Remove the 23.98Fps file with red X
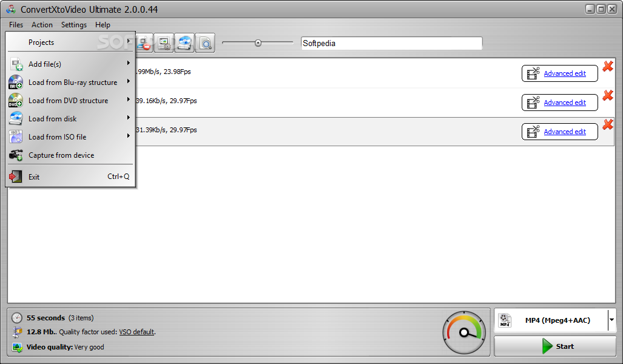The width and height of the screenshot is (623, 364). click(608, 66)
